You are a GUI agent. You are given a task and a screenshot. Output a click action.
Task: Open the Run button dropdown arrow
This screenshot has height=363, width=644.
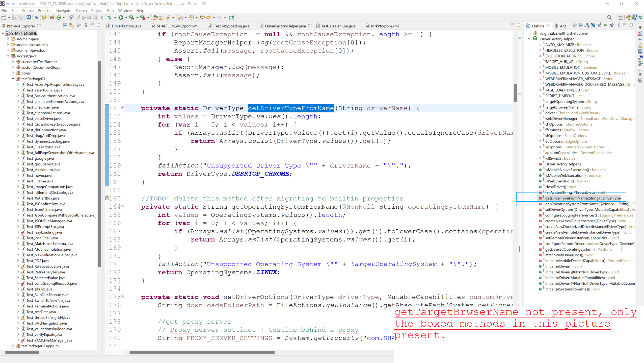[x=126, y=17]
